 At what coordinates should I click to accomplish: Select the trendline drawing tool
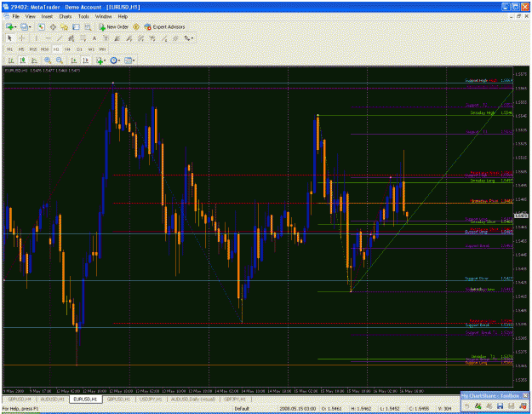[60, 38]
